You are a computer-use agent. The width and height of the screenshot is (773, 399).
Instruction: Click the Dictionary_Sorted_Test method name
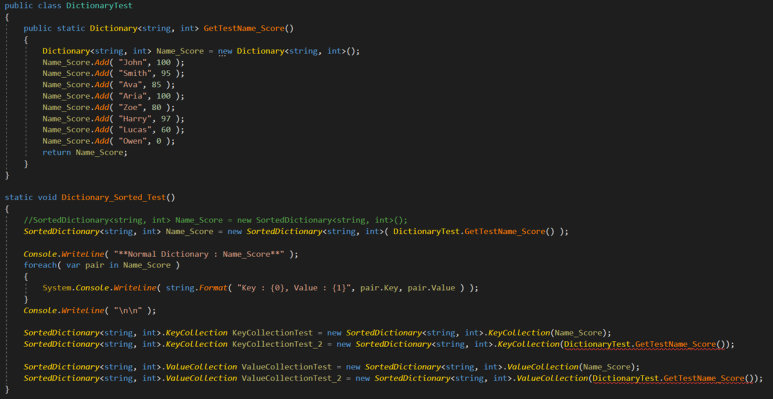(x=113, y=197)
